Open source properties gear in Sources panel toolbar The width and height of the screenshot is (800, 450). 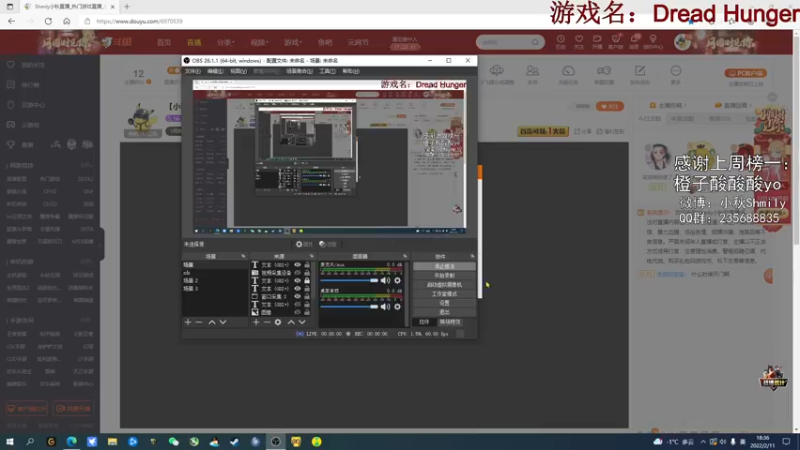278,322
